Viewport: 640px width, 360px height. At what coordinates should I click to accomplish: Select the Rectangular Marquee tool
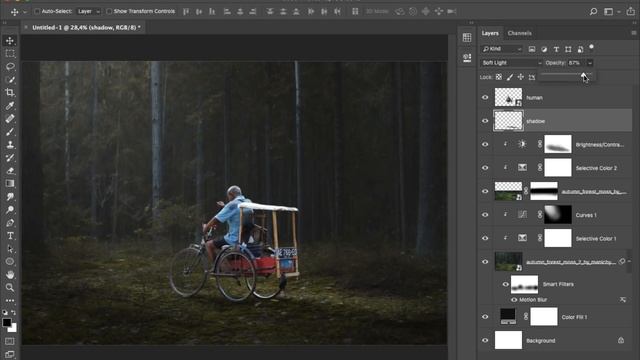tap(10, 53)
